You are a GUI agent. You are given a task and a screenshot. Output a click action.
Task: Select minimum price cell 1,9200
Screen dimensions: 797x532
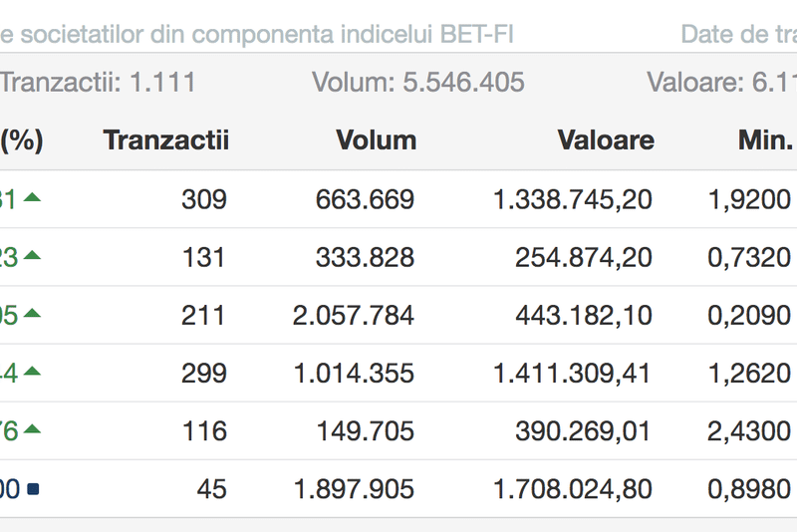pyautogui.click(x=749, y=199)
